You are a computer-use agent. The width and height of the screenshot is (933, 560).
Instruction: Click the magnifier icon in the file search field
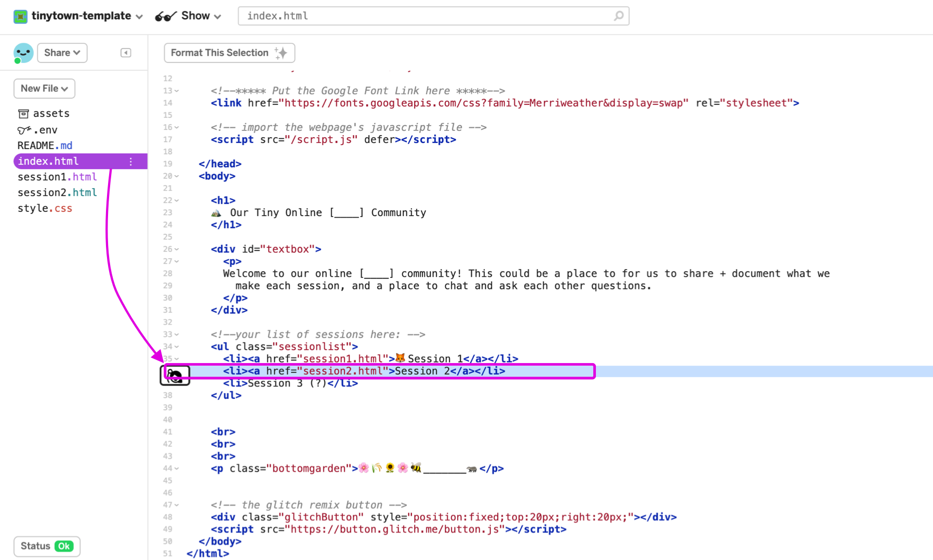pos(618,16)
